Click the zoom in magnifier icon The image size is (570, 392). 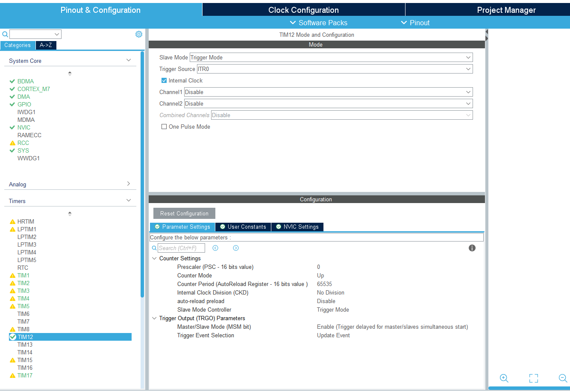504,378
